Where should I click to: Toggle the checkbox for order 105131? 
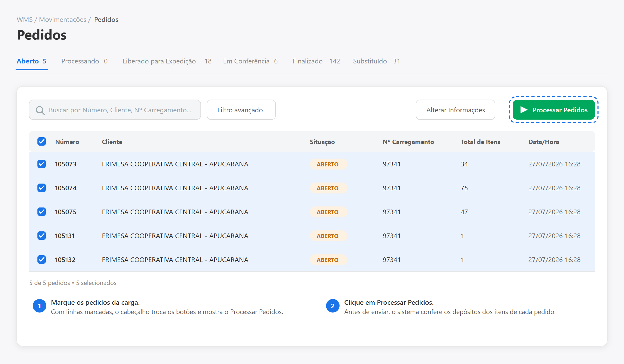[x=42, y=236]
